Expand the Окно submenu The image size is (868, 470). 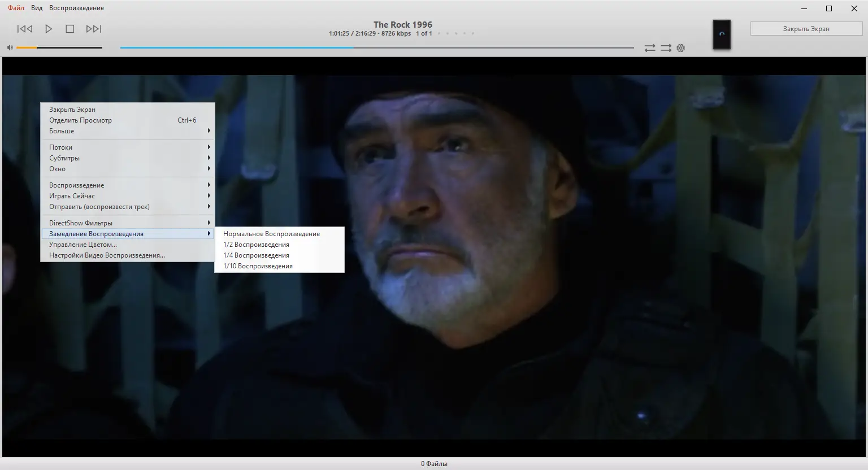128,169
